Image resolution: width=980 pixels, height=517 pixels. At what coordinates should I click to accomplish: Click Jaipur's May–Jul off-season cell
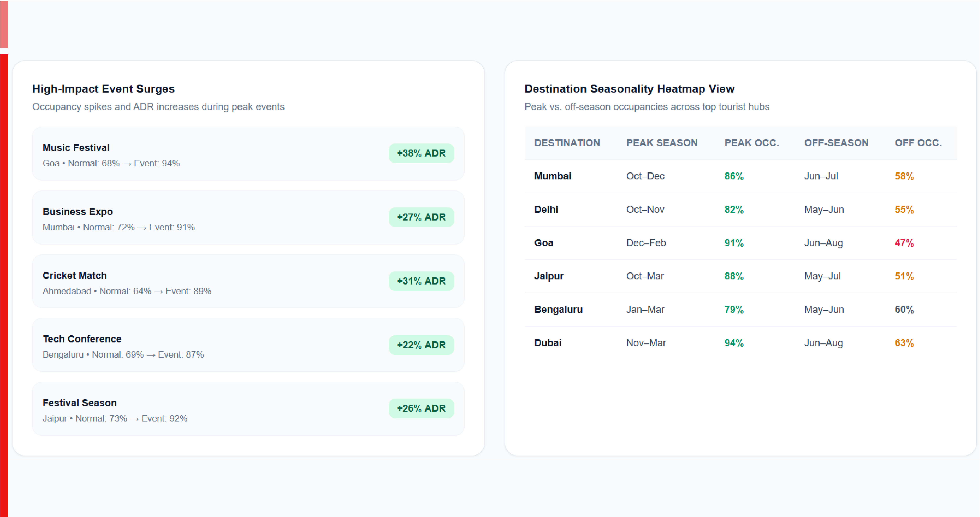click(822, 276)
